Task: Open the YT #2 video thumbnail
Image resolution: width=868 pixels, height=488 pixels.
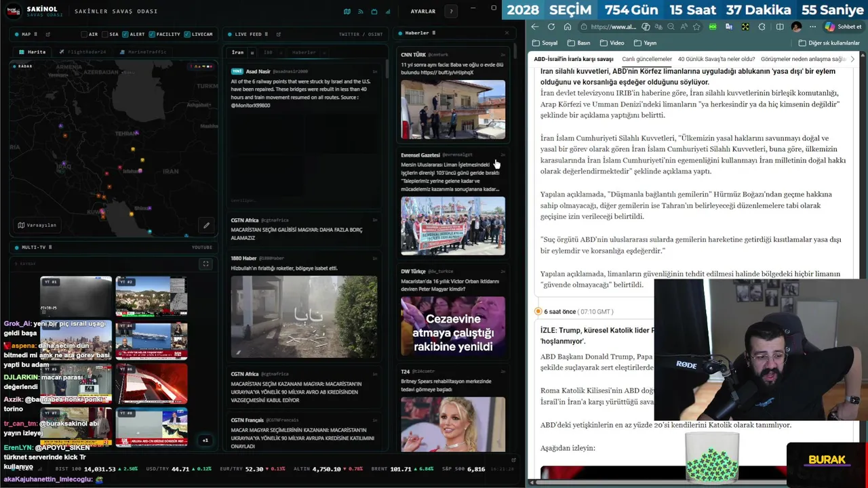Action: coord(151,295)
